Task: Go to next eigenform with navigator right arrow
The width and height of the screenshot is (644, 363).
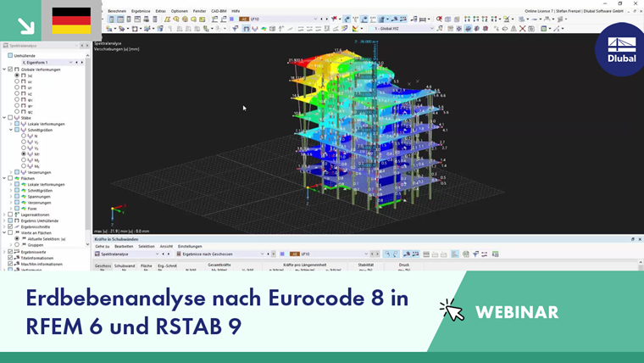Action: point(81,63)
